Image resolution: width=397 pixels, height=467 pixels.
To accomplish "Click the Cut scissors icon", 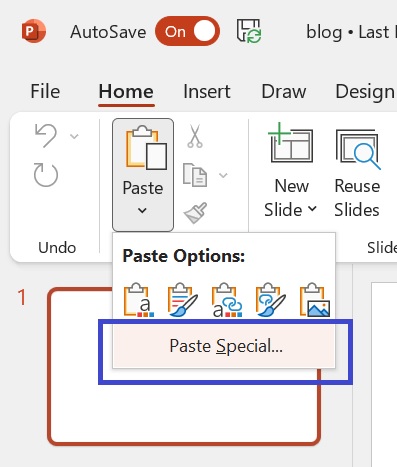I will [x=195, y=136].
